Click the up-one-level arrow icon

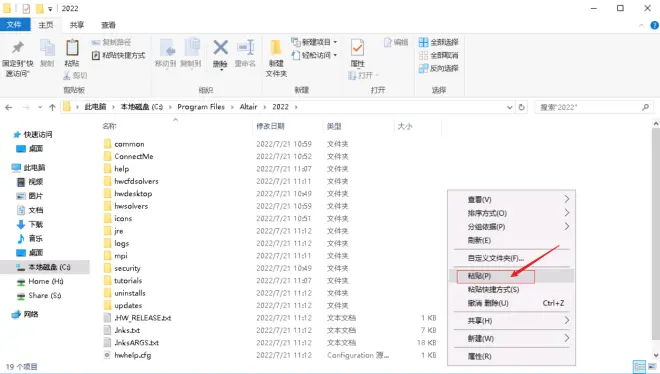coord(52,107)
